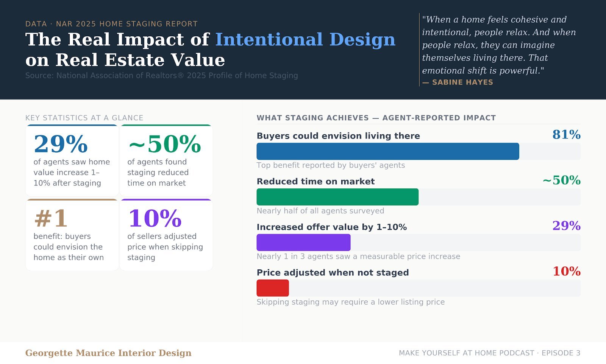Click the Georgette Maurice Interior Design footer name
The width and height of the screenshot is (606, 364).
click(108, 353)
